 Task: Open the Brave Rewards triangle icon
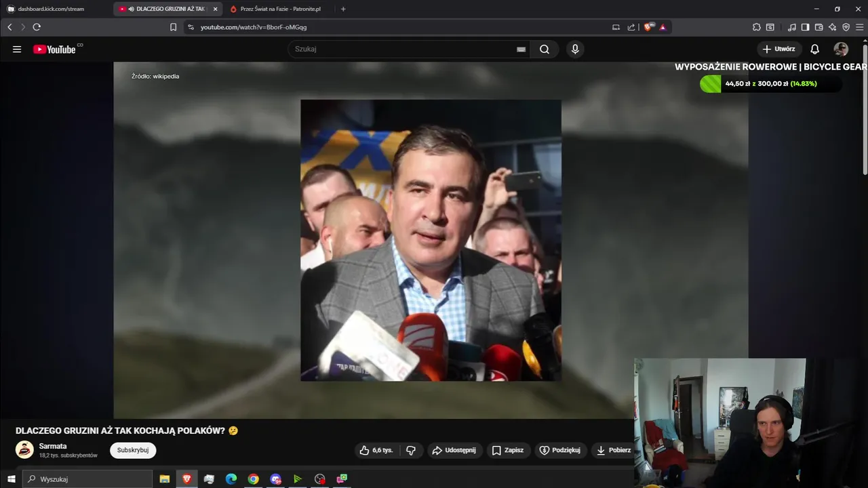[x=663, y=27]
